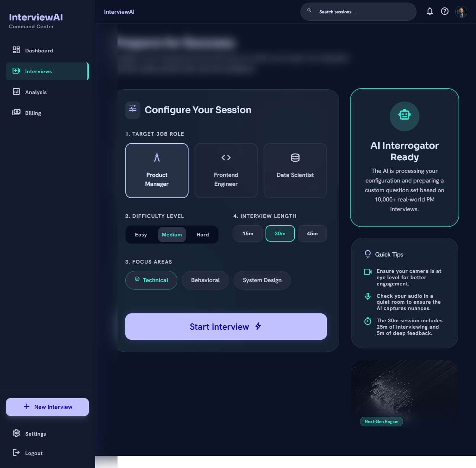Click the Billing payment icon
Viewport: 476px width, 468px height.
point(16,112)
